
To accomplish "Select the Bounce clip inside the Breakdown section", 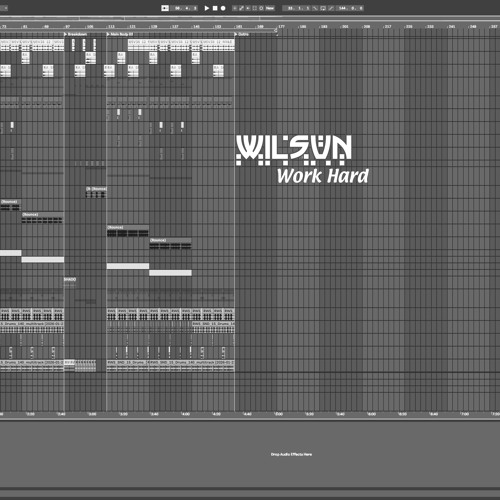I will pos(96,192).
